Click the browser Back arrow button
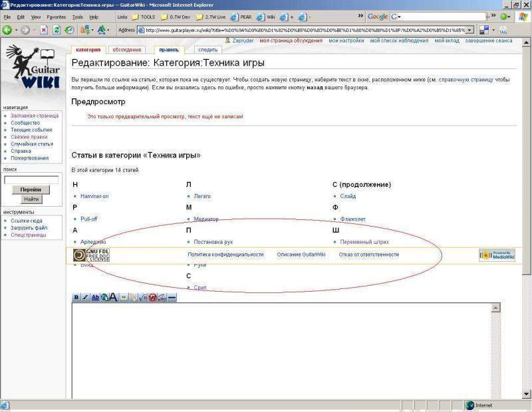Image resolution: width=532 pixels, height=412 pixels. coord(7,30)
